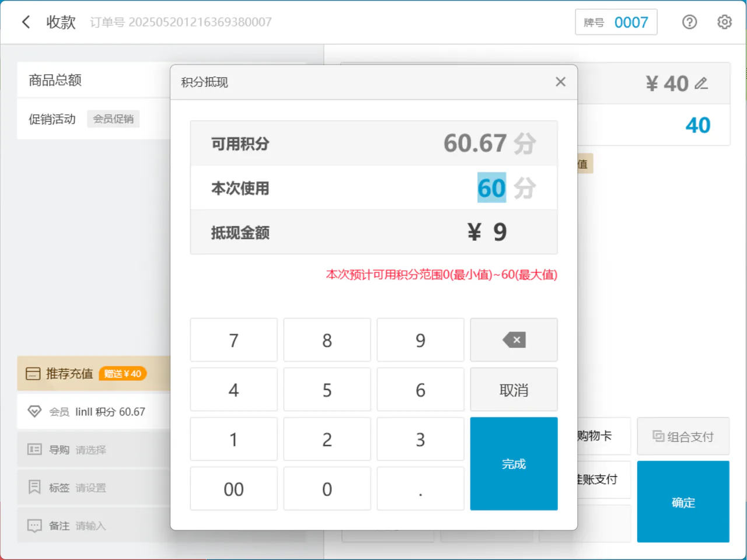Click the 组合支付 button

[683, 436]
